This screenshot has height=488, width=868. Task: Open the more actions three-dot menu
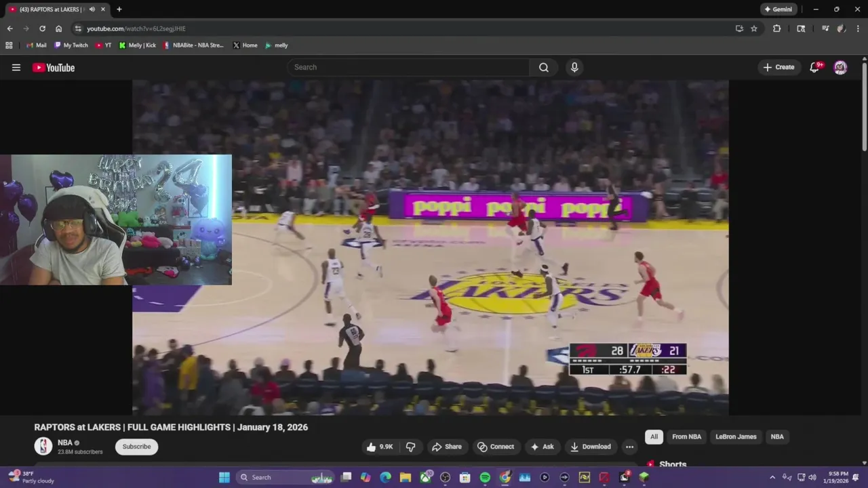coord(629,447)
